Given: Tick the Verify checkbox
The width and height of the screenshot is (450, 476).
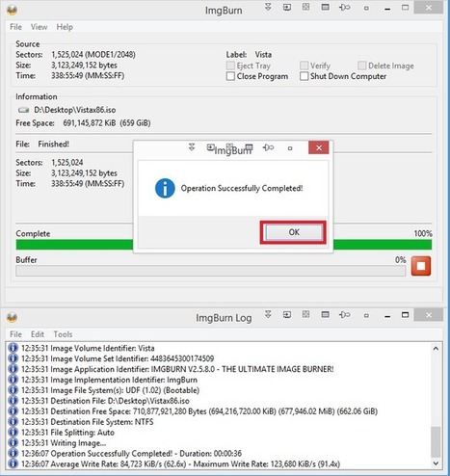Looking at the screenshot, I should click(x=304, y=66).
